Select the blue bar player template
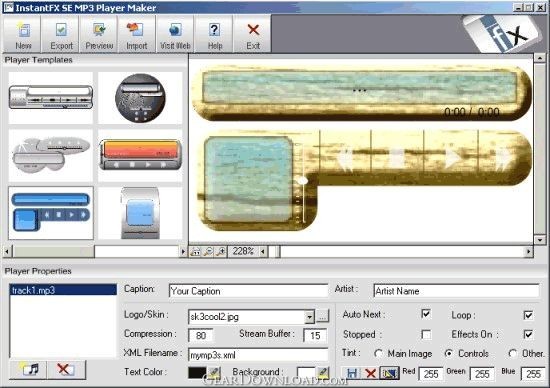Viewport: 550px width, 388px height. click(x=51, y=213)
